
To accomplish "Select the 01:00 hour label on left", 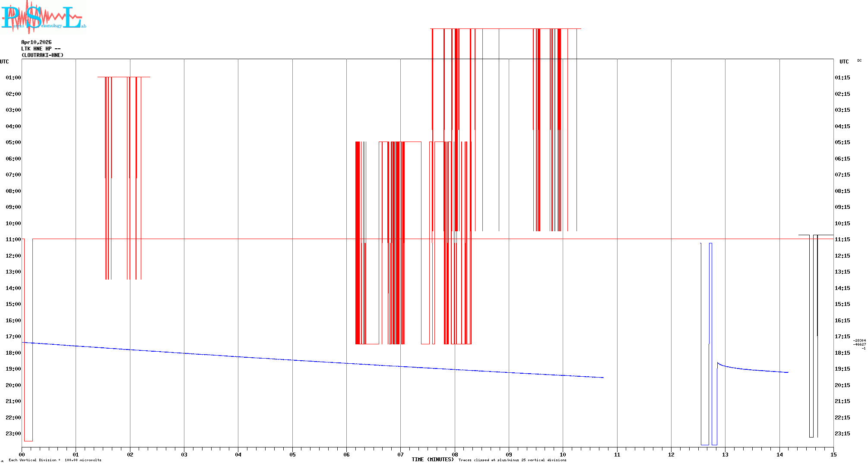I will pyautogui.click(x=13, y=78).
